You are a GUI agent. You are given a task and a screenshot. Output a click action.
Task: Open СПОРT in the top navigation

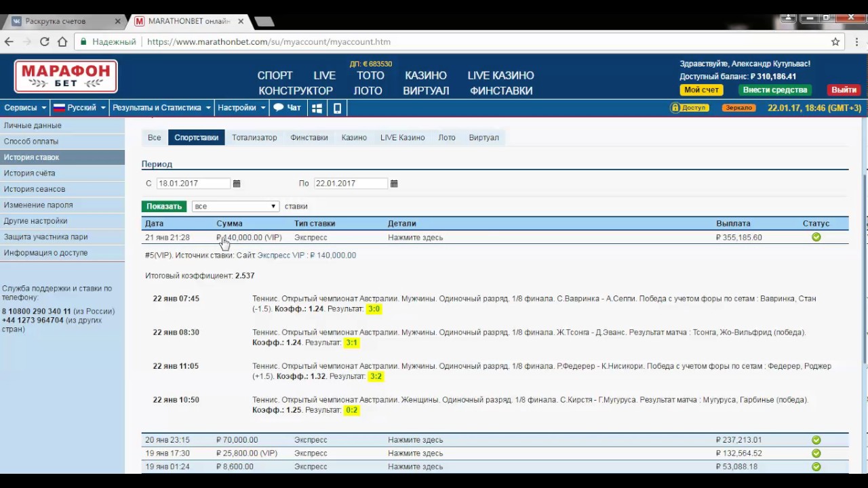click(x=275, y=75)
